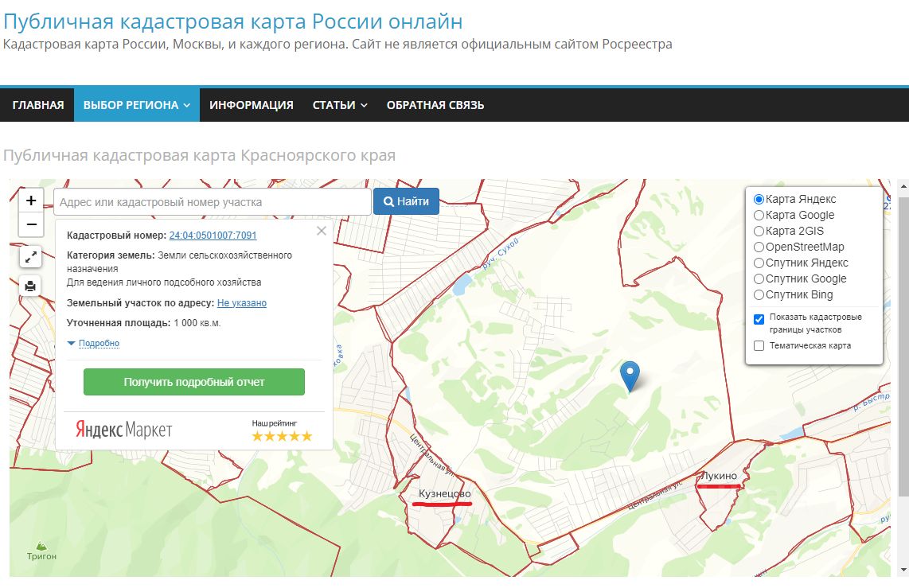The height and width of the screenshot is (588, 909).
Task: Click the Тригон mountain peak icon
Action: [41, 546]
